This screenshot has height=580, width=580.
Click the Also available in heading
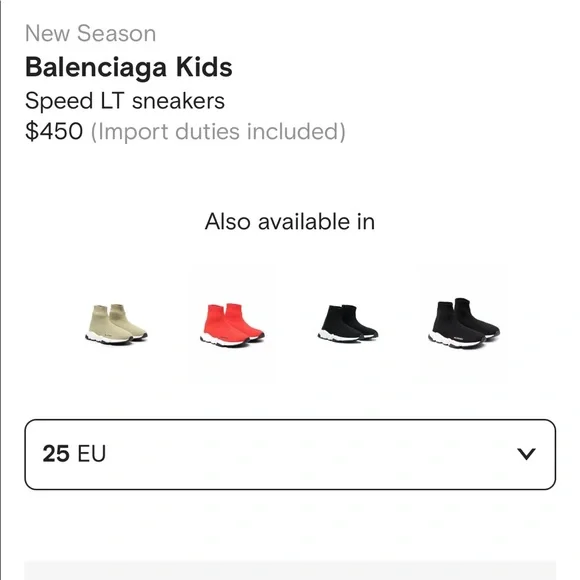click(x=290, y=222)
